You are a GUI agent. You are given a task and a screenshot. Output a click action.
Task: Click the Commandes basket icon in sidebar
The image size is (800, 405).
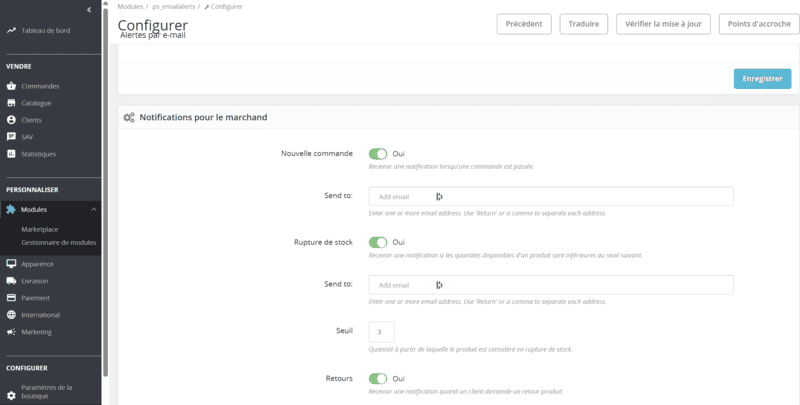pyautogui.click(x=11, y=86)
